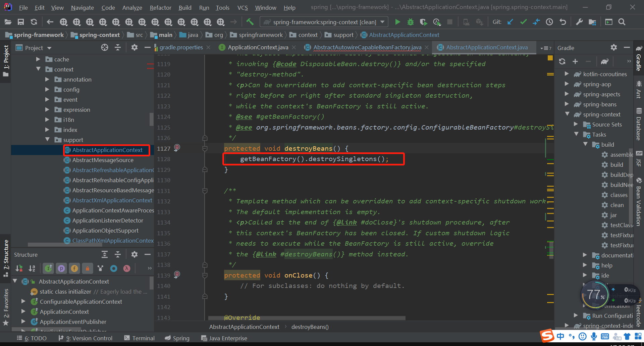Collapse the support folder in Project tree
Viewport: 644px width, 346px height.
47,140
